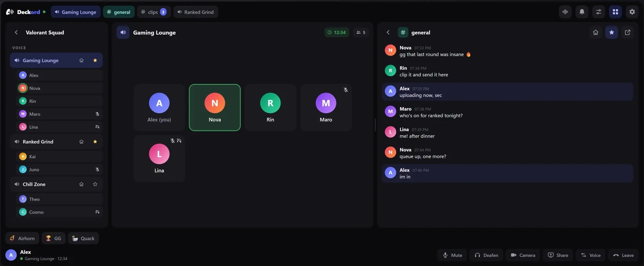Open the sliders preferences icon
The width and height of the screenshot is (644, 266).
(599, 12)
